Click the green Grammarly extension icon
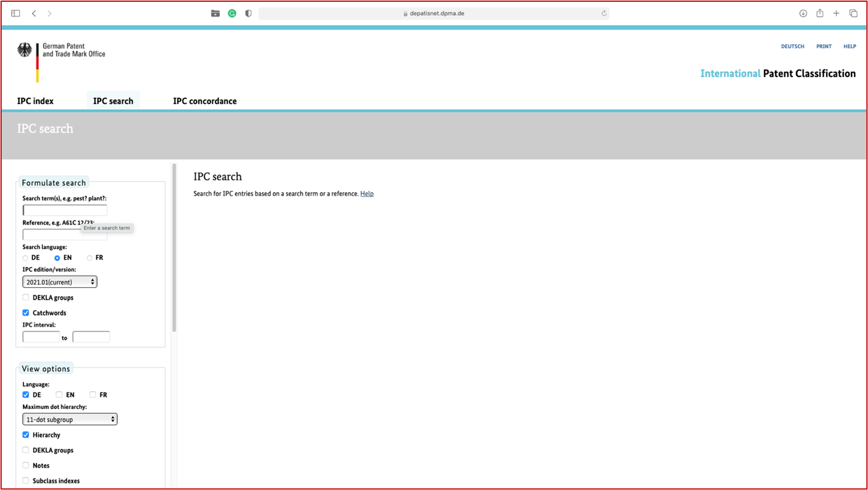Image resolution: width=868 pixels, height=490 pixels. [x=232, y=14]
